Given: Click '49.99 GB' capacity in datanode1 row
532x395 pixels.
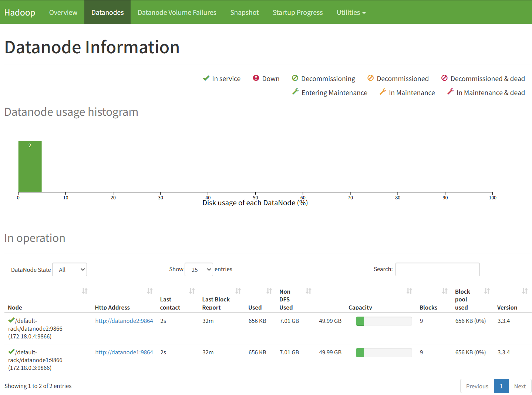Looking at the screenshot, I should pos(330,352).
